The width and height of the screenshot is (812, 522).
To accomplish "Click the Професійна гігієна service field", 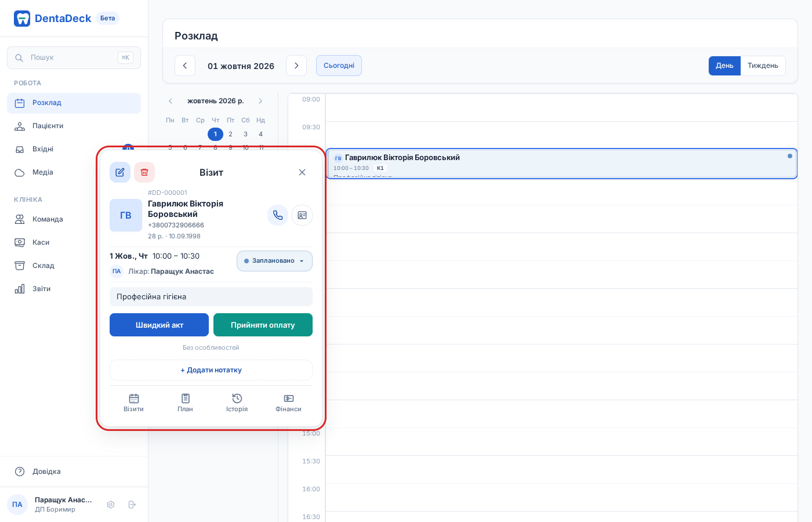I will coord(211,296).
